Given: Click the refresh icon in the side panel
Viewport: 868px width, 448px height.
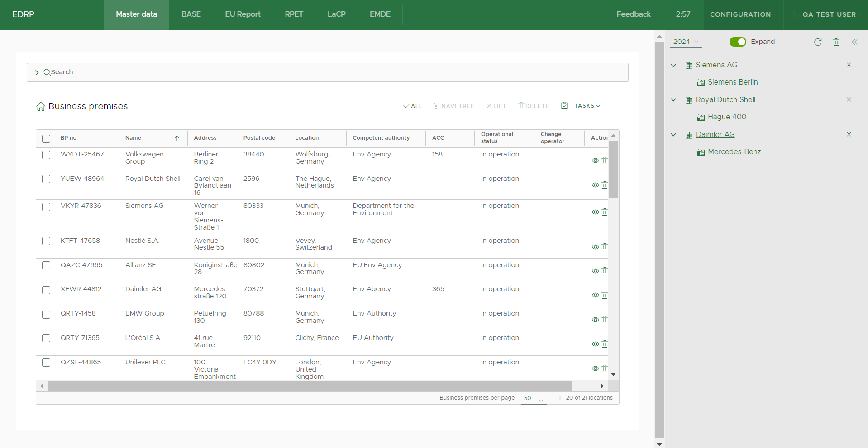Looking at the screenshot, I should pos(817,42).
